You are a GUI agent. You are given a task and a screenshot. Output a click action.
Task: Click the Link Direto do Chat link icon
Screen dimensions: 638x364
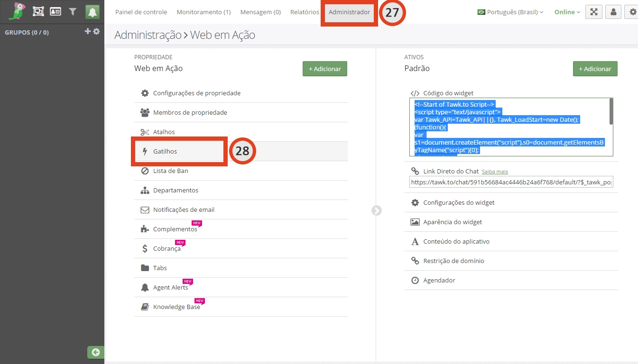(415, 171)
